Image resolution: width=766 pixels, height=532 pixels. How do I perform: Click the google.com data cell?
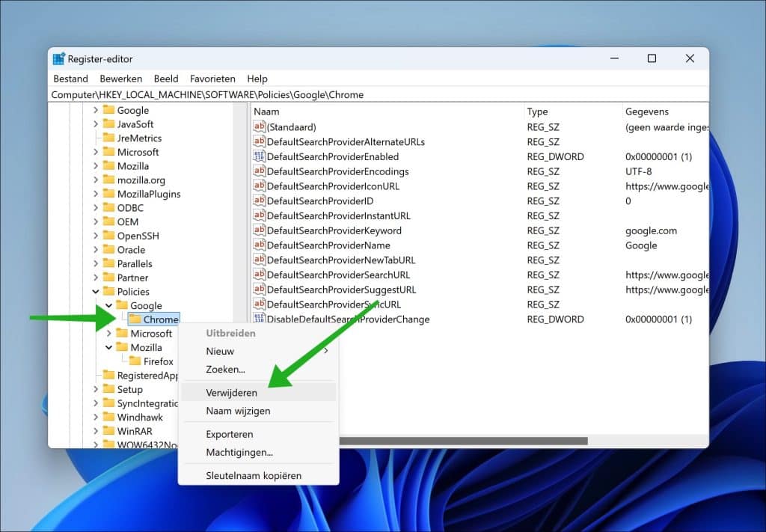pos(652,230)
